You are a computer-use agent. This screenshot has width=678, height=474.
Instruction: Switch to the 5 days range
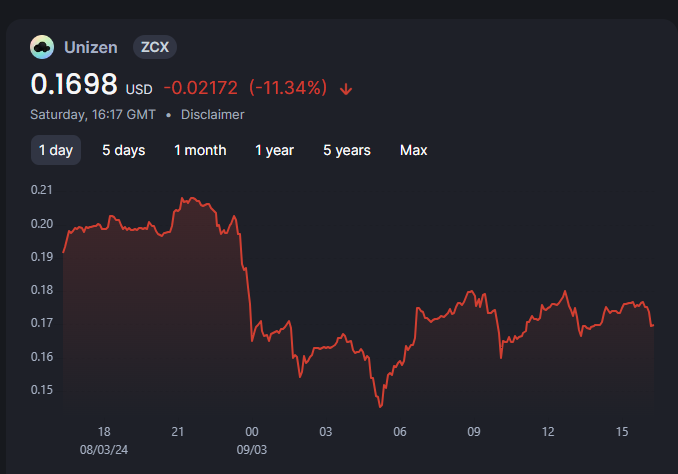pos(123,150)
